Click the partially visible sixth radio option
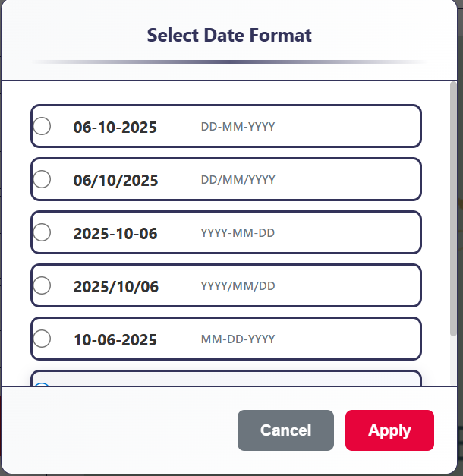Viewport: 463px width, 476px height. click(x=43, y=385)
